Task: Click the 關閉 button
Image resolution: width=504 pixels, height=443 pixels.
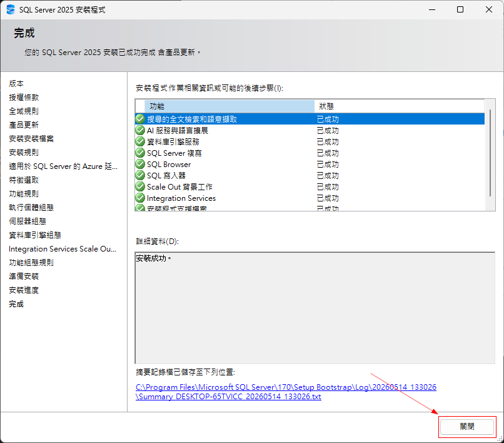Action: [466, 427]
